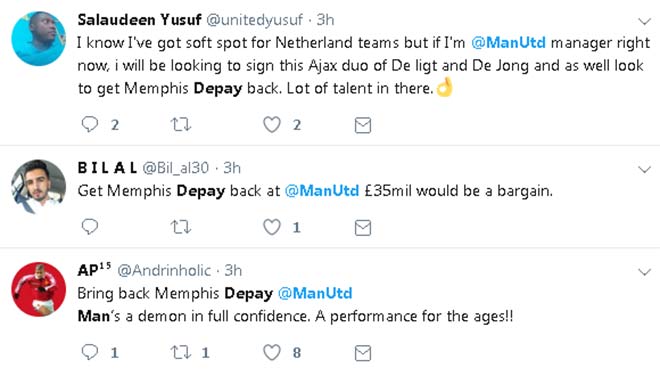Retweet AP15's Bring back Memphis tweet
This screenshot has height=376, width=660.
click(181, 352)
